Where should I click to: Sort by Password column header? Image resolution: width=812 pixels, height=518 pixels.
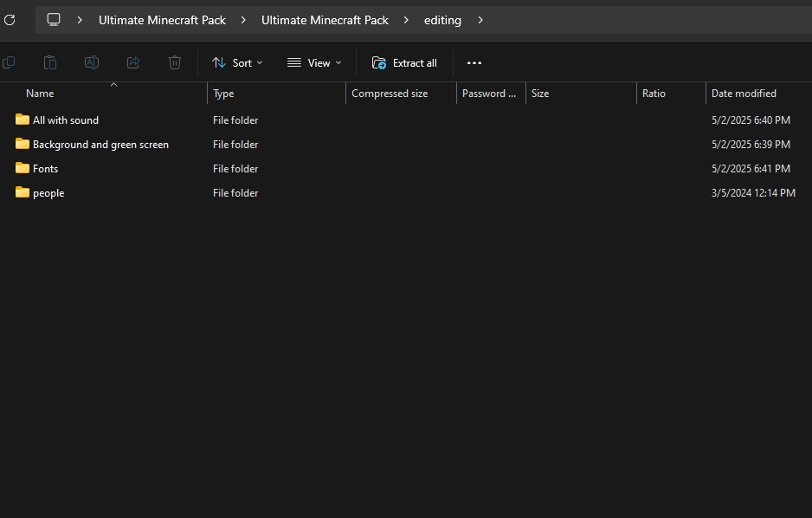point(489,94)
